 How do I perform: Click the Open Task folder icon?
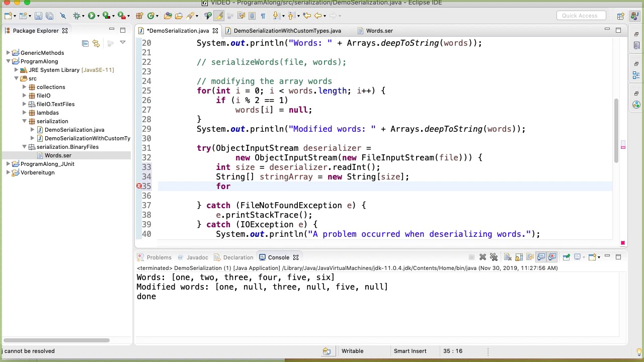click(x=179, y=16)
